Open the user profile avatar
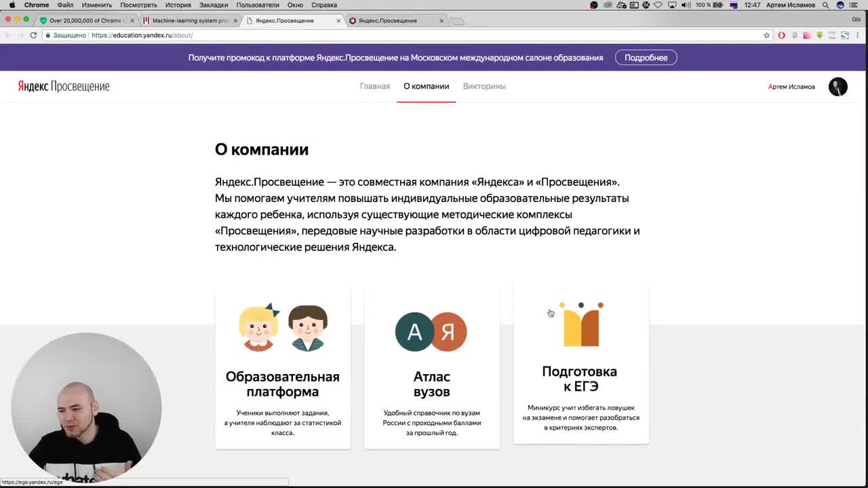Viewport: 868px width, 488px height. click(838, 87)
